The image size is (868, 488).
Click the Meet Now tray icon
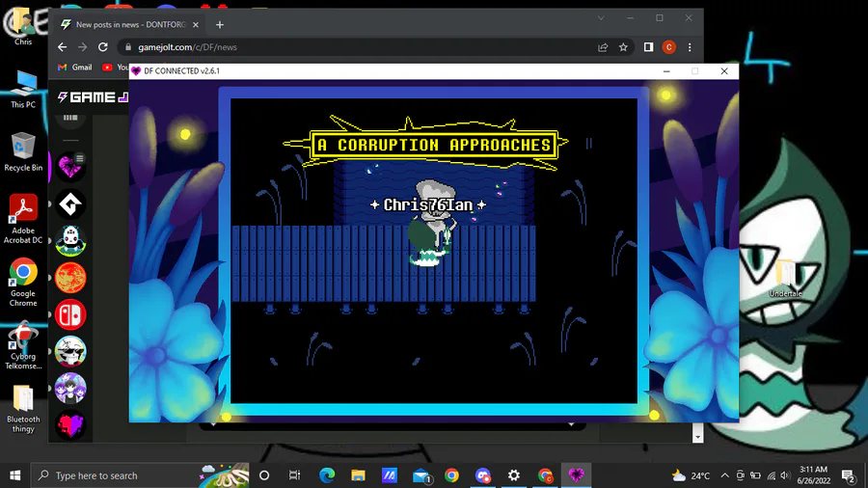point(740,475)
